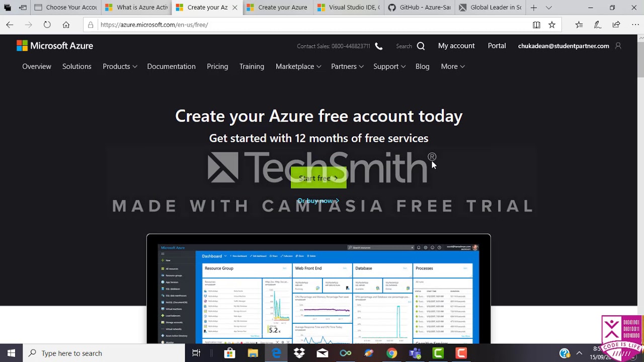Go back with the browser back arrow
644x362 pixels.
click(10, 25)
